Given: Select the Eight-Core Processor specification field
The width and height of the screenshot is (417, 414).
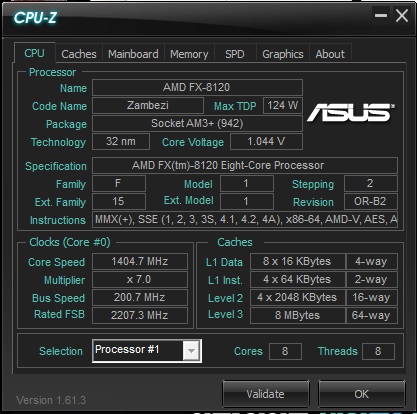Looking at the screenshot, I should coord(245,165).
